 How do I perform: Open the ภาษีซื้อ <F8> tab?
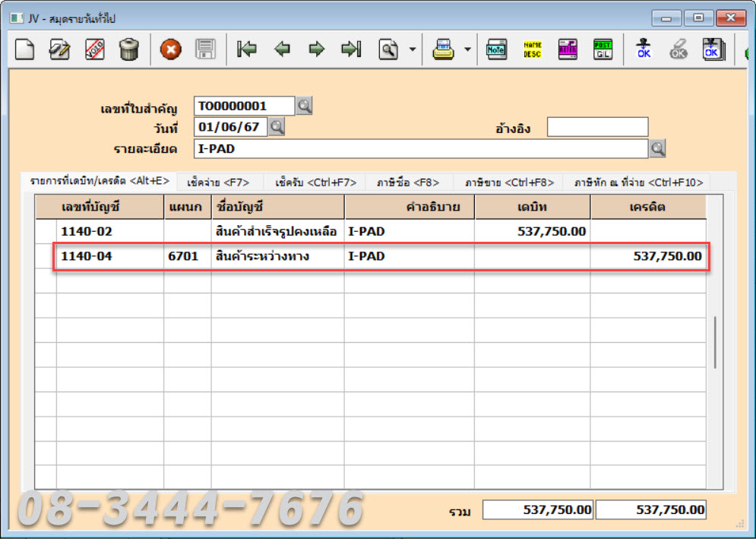click(x=408, y=182)
